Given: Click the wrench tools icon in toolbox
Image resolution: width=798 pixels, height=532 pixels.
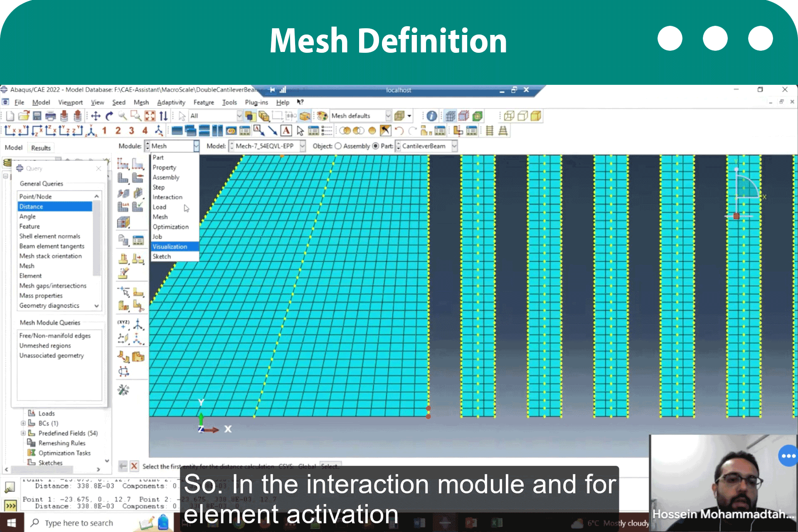Looking at the screenshot, I should [123, 390].
